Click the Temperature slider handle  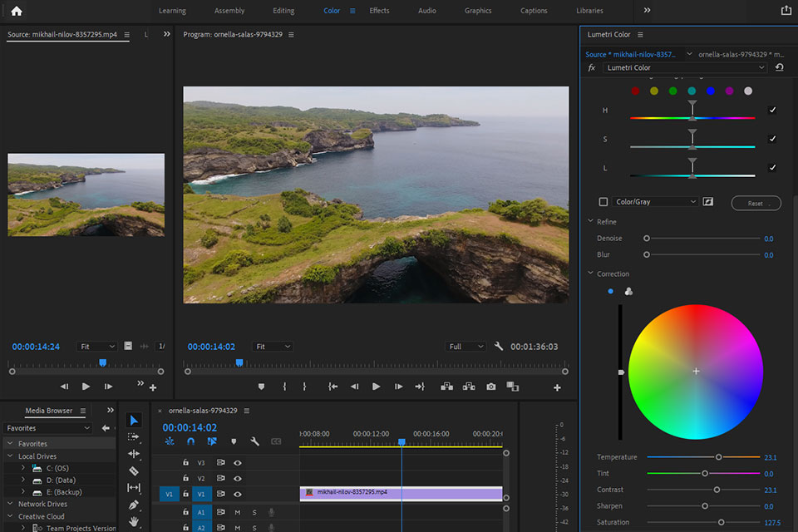[719, 457]
